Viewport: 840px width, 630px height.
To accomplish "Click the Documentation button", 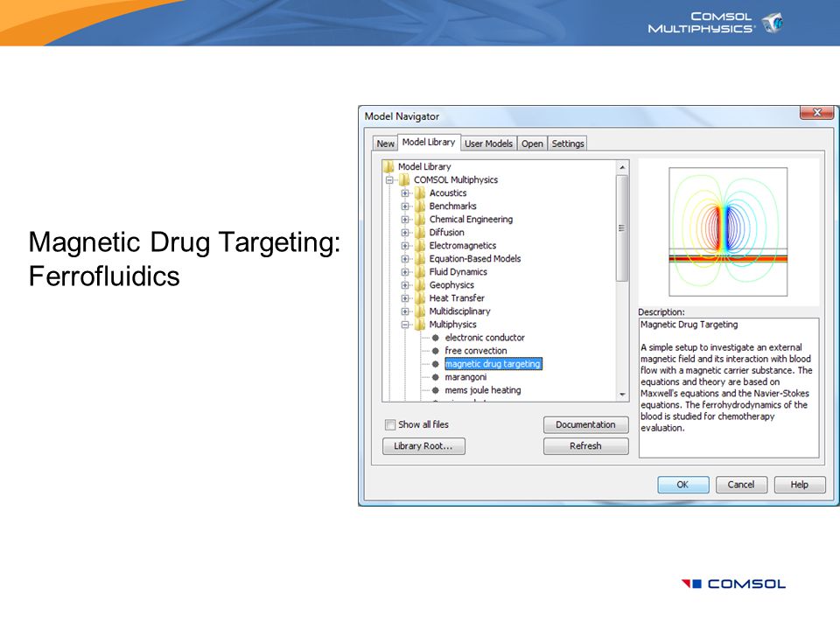I will 585,425.
